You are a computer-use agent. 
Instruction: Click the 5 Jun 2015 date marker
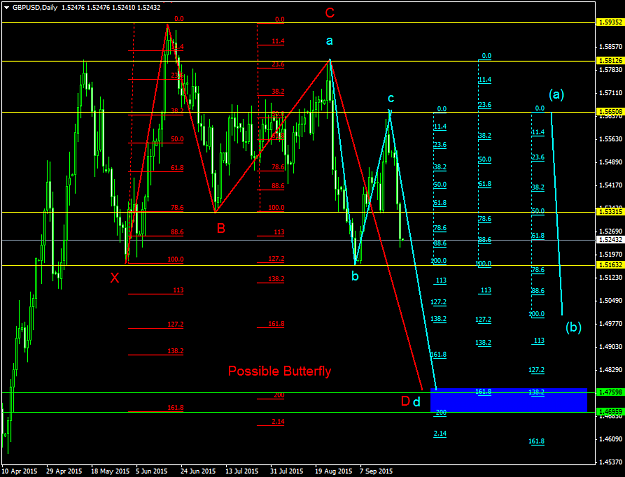pos(151,471)
